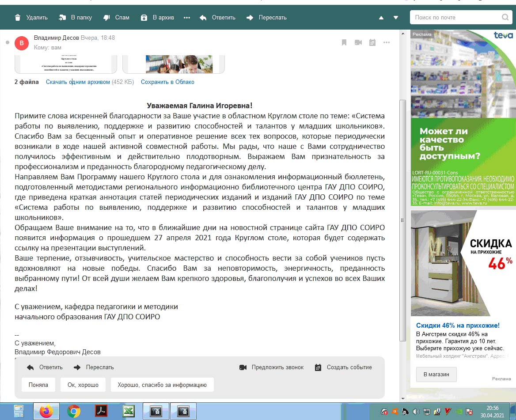Open the toolbar more-actions ellipsis menu

(x=186, y=17)
